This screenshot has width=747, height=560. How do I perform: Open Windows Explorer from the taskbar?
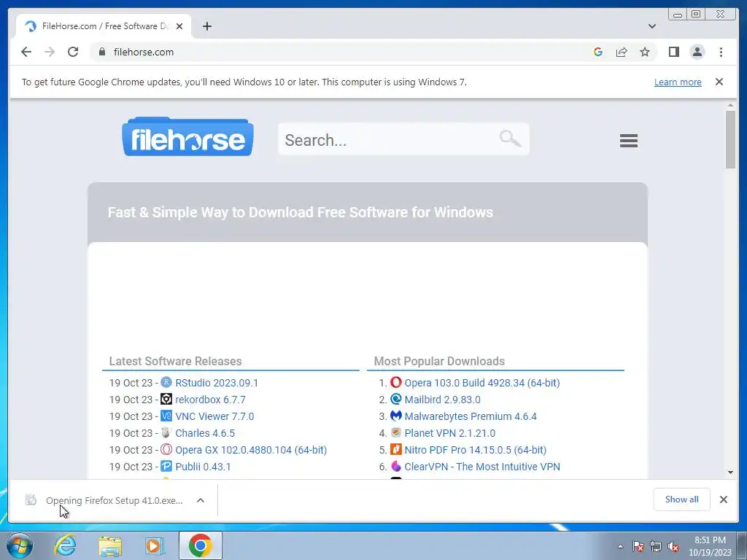[110, 545]
